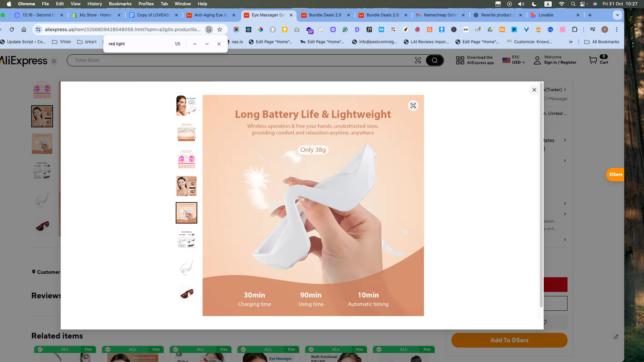
Task: Click the DSers floating side button
Action: 615,175
